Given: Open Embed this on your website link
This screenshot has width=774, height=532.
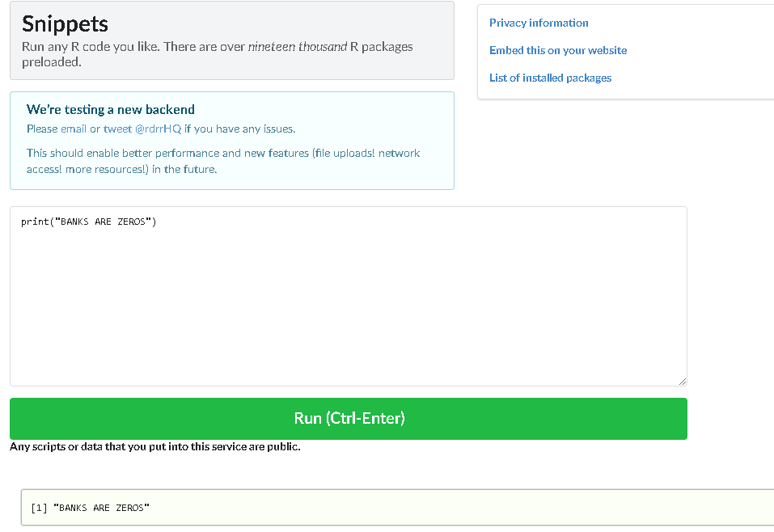Looking at the screenshot, I should coord(558,50).
